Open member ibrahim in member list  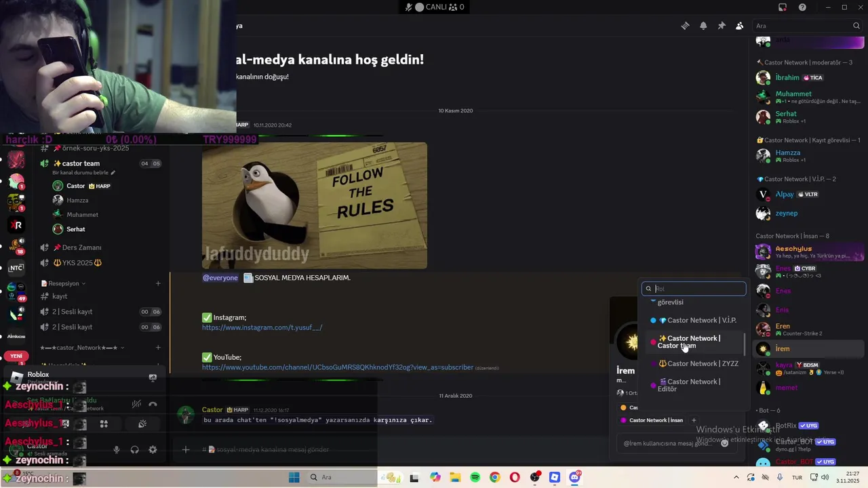click(808, 78)
